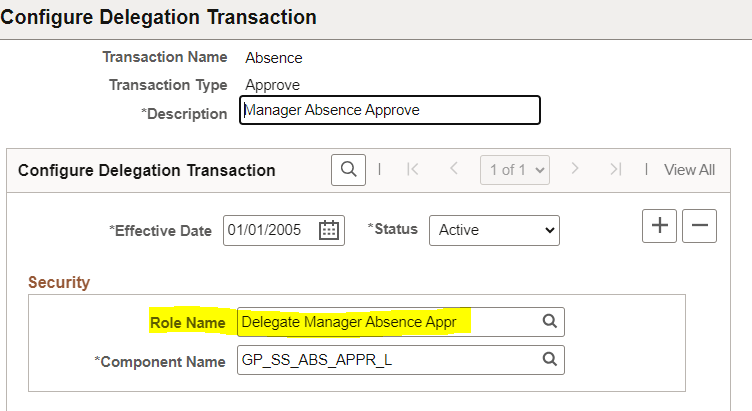Go to next row arrow
This screenshot has height=411, width=752.
(x=575, y=170)
